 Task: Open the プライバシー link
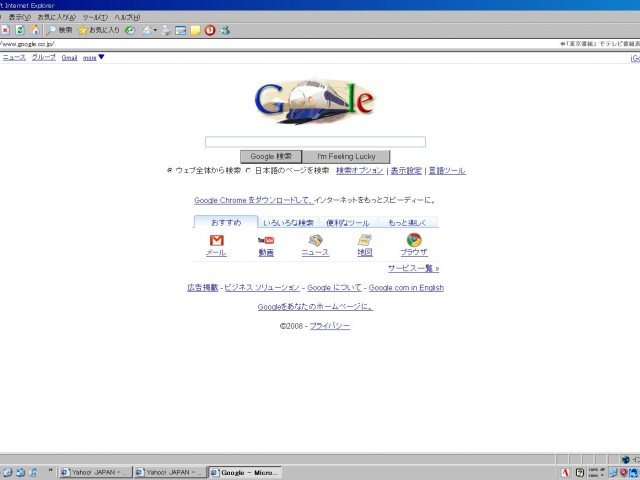click(330, 326)
